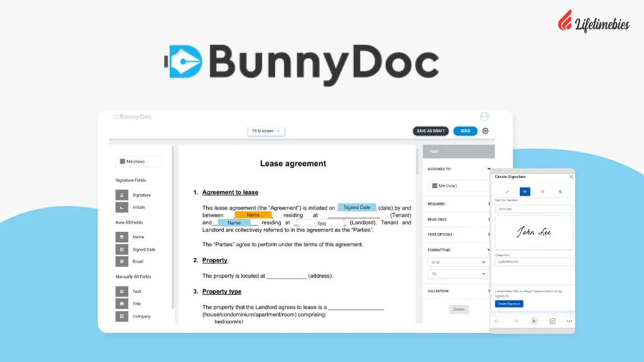Click the Delete field button
Image resolution: width=644 pixels, height=362 pixels.
[x=459, y=309]
